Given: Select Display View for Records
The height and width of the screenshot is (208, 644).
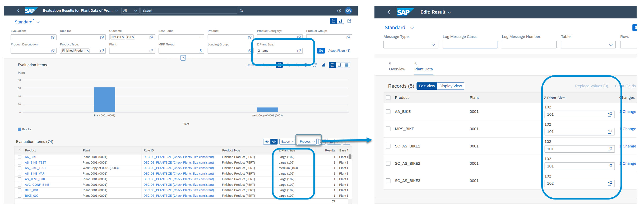Looking at the screenshot, I should [451, 86].
